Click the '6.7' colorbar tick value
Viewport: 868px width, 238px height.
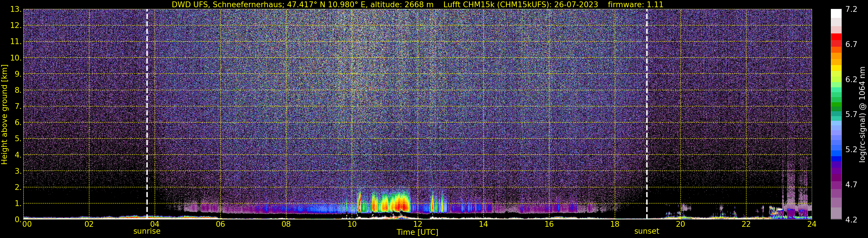(851, 44)
